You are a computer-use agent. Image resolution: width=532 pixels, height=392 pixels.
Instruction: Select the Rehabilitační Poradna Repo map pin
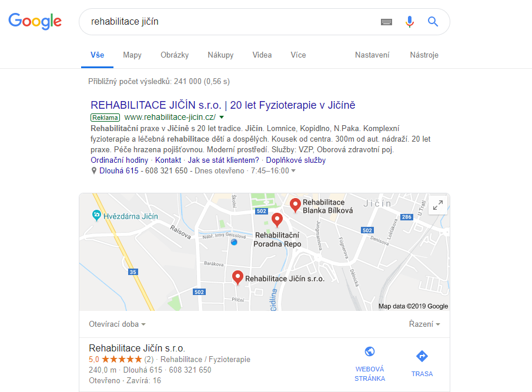[277, 220]
